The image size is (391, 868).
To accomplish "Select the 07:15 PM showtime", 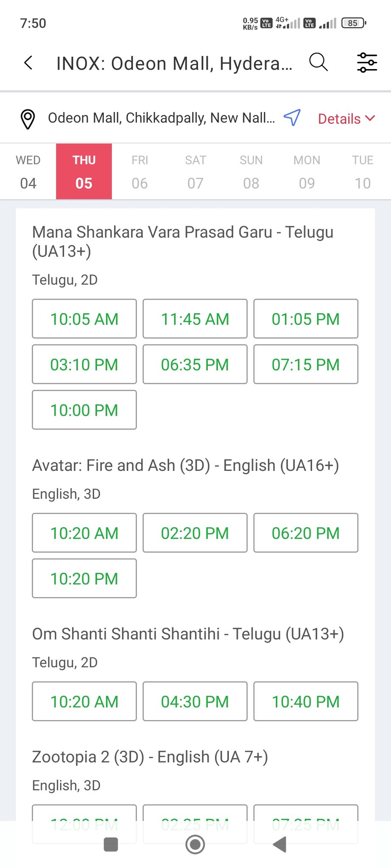I will click(x=306, y=364).
